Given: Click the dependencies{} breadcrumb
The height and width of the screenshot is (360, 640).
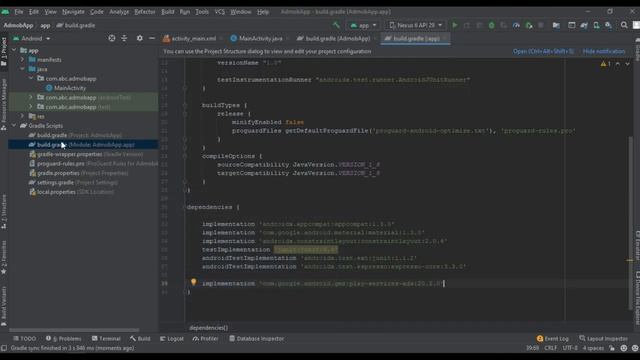Looking at the screenshot, I should tap(209, 328).
